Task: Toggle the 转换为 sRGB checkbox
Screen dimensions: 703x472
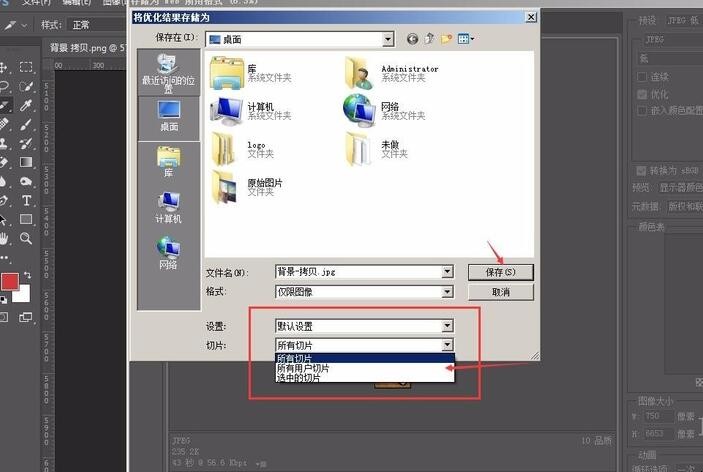Action: tap(641, 171)
